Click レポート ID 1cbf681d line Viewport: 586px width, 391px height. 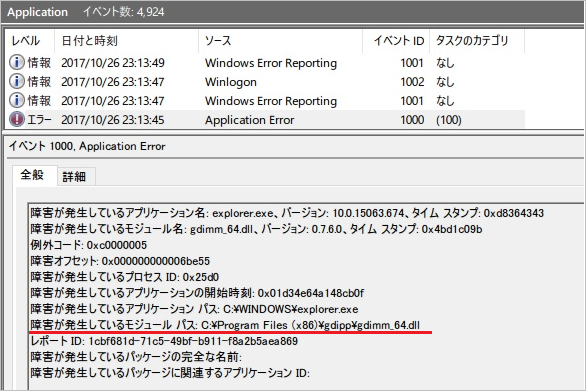point(164,341)
